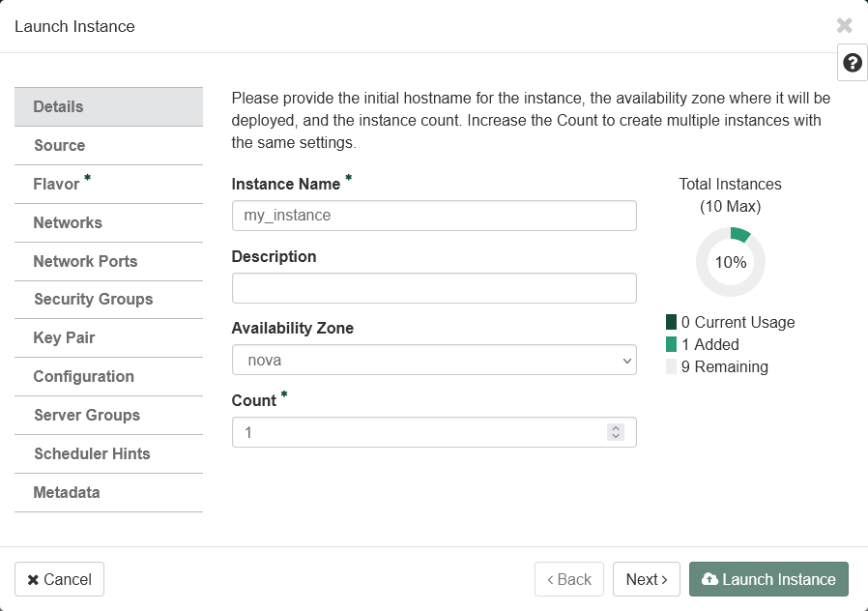Open Network Ports section
This screenshot has height=611, width=868.
coord(108,262)
